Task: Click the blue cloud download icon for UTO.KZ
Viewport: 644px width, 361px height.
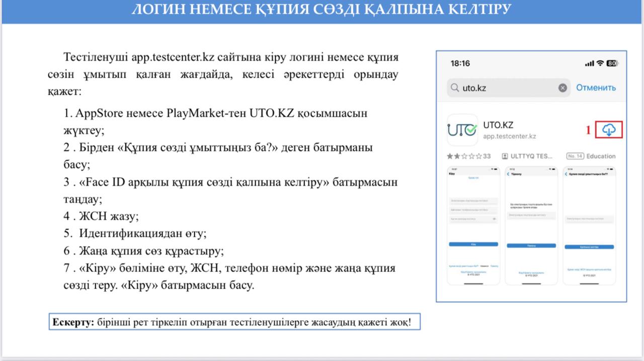Action: [x=609, y=130]
